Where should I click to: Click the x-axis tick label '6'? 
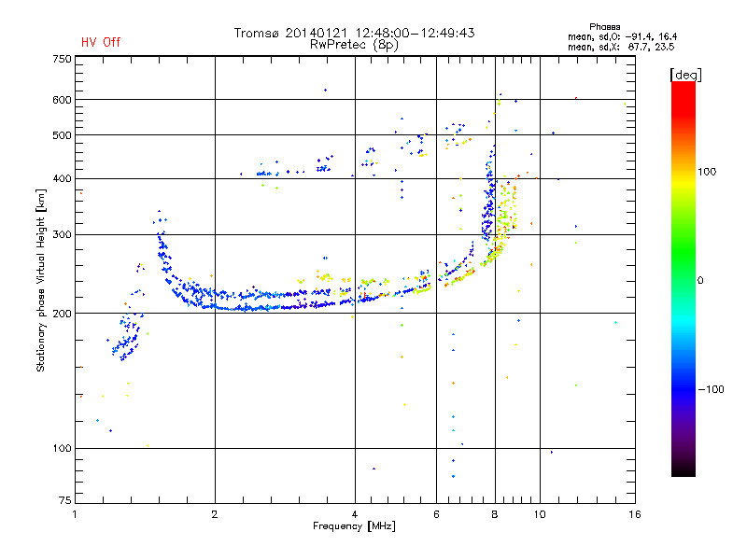tap(436, 514)
